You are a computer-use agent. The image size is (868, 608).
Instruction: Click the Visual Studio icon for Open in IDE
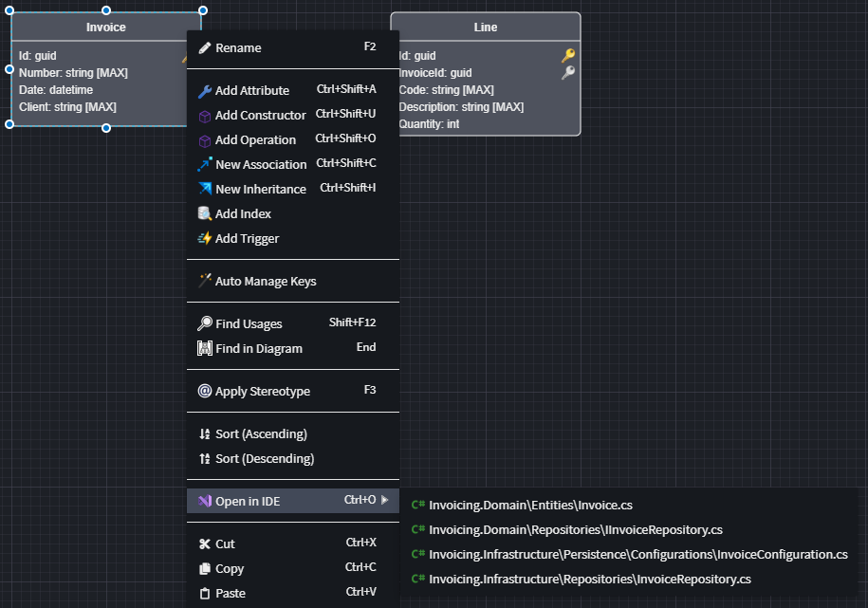point(204,501)
